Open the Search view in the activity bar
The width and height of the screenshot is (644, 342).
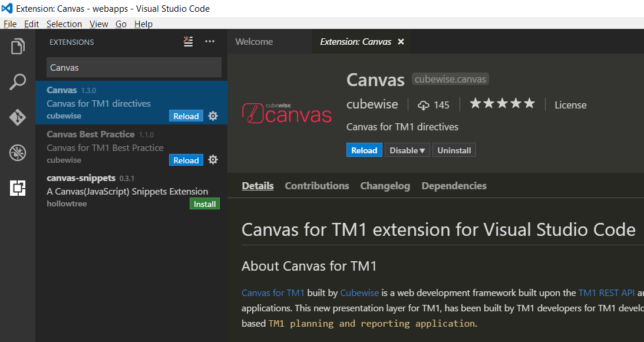(x=18, y=81)
